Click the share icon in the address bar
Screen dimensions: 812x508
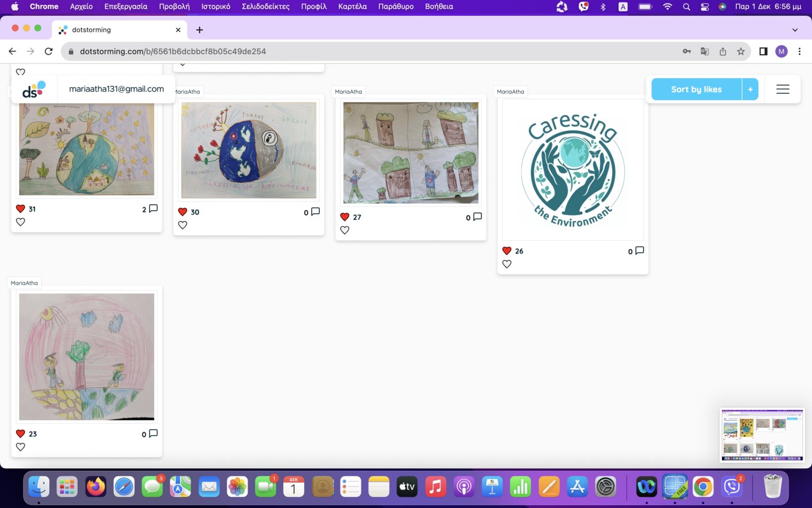[723, 52]
